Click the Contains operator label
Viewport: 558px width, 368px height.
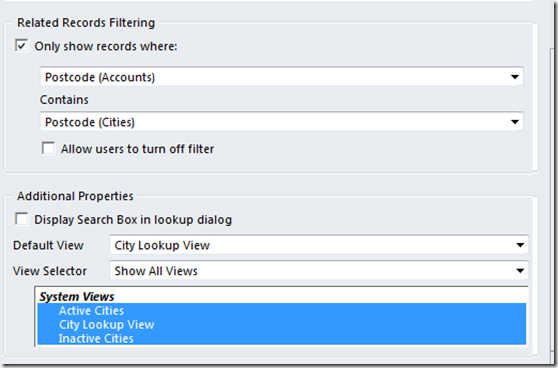pyautogui.click(x=64, y=100)
